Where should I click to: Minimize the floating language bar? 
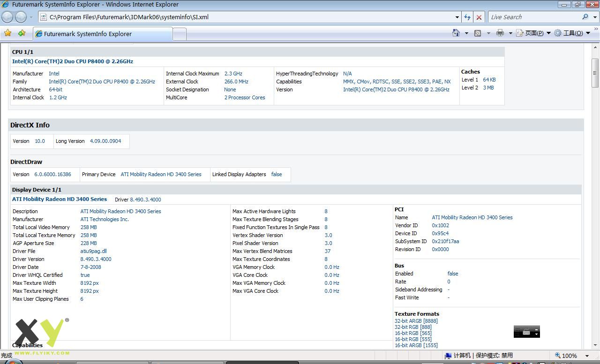537,328
